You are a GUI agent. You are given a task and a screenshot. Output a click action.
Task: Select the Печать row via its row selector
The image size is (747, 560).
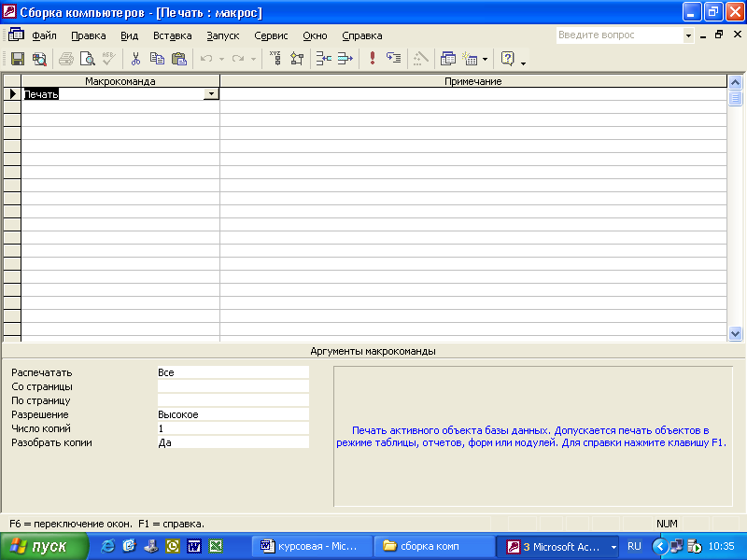(x=12, y=94)
